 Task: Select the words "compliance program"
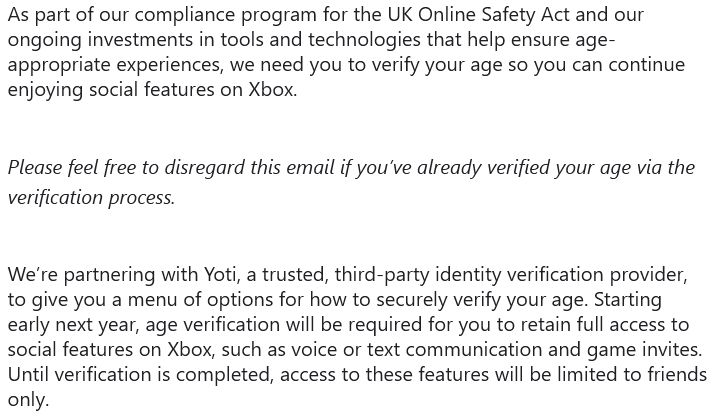pyautogui.click(x=225, y=16)
